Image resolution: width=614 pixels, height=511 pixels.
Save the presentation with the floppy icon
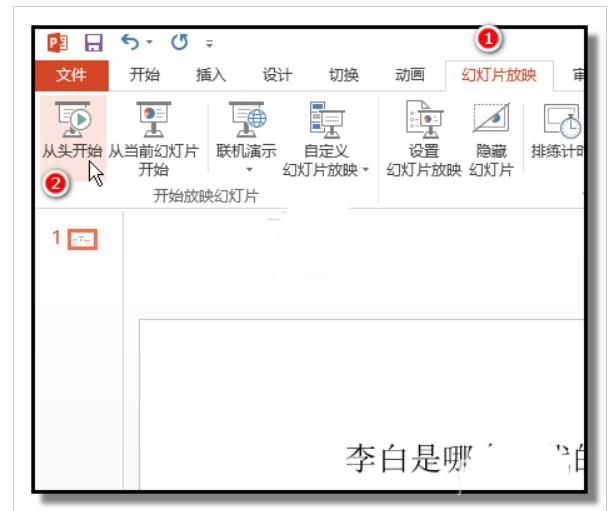94,42
